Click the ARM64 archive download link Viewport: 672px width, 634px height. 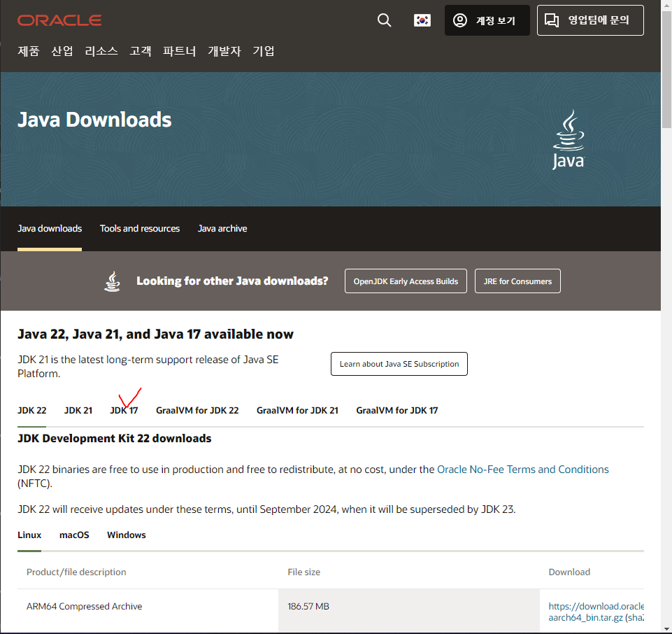point(596,612)
